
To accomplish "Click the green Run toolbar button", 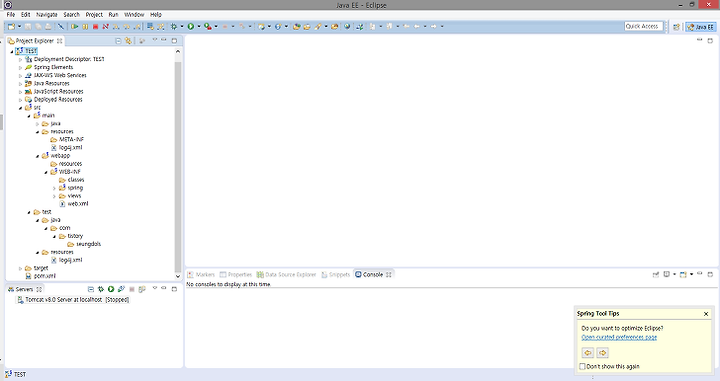I will click(x=191, y=27).
